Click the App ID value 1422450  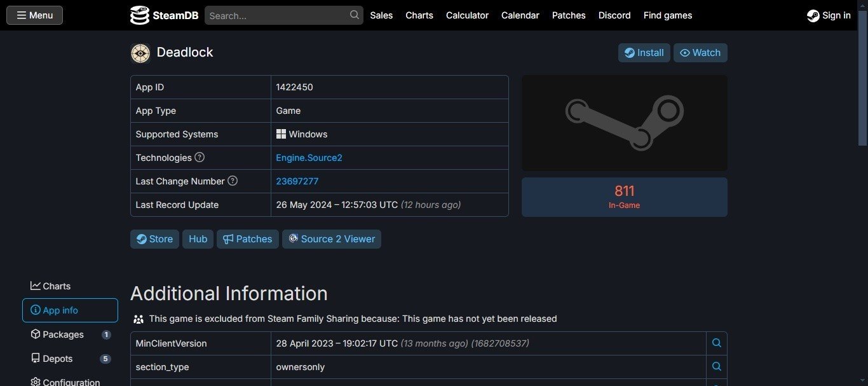tap(294, 87)
